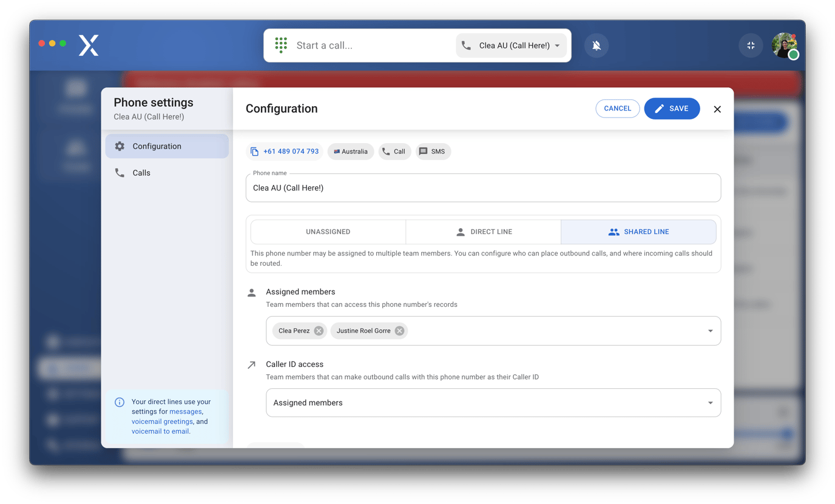Mute notifications using the bell icon
The width and height of the screenshot is (835, 504).
[x=596, y=45]
